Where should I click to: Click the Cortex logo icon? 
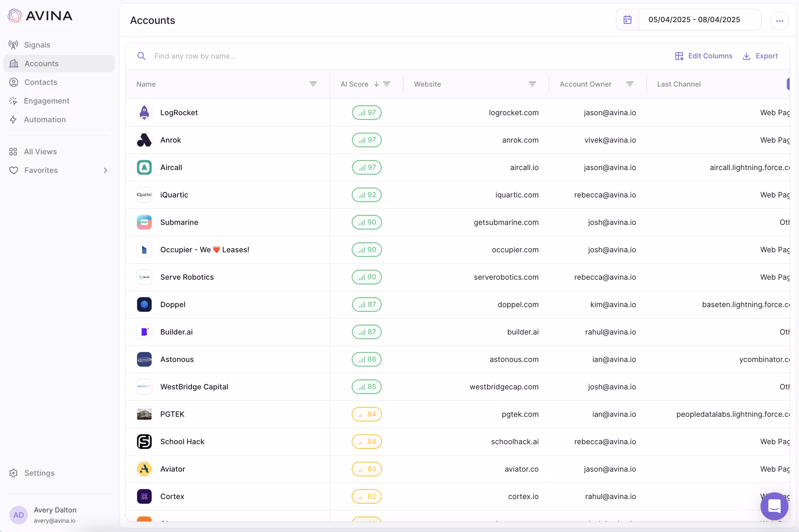coord(144,496)
